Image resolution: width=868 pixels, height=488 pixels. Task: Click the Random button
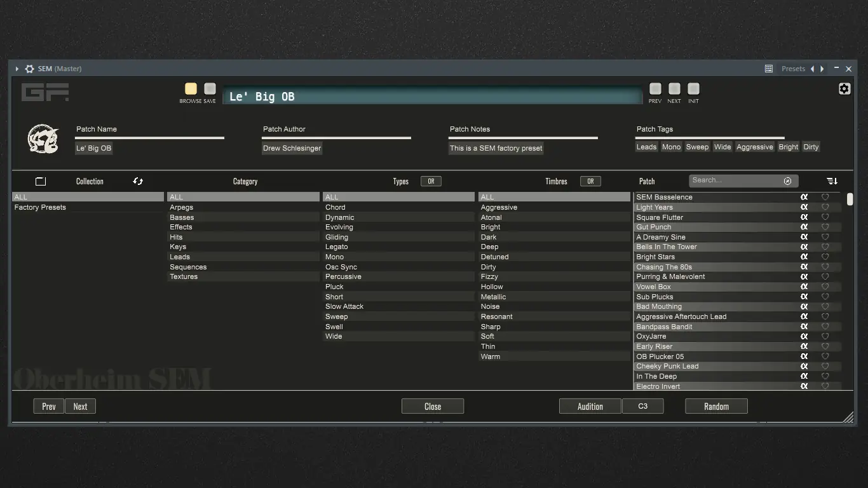tap(716, 406)
